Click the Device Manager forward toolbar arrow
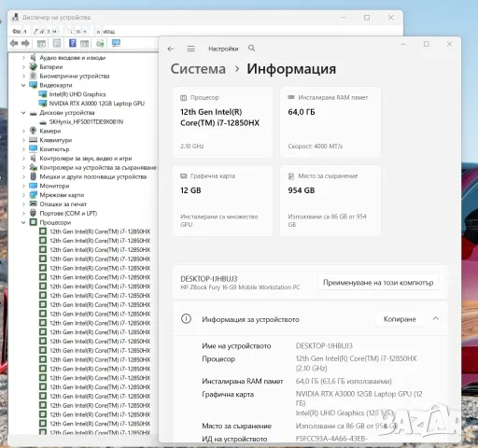The image size is (478, 448). pos(25,43)
